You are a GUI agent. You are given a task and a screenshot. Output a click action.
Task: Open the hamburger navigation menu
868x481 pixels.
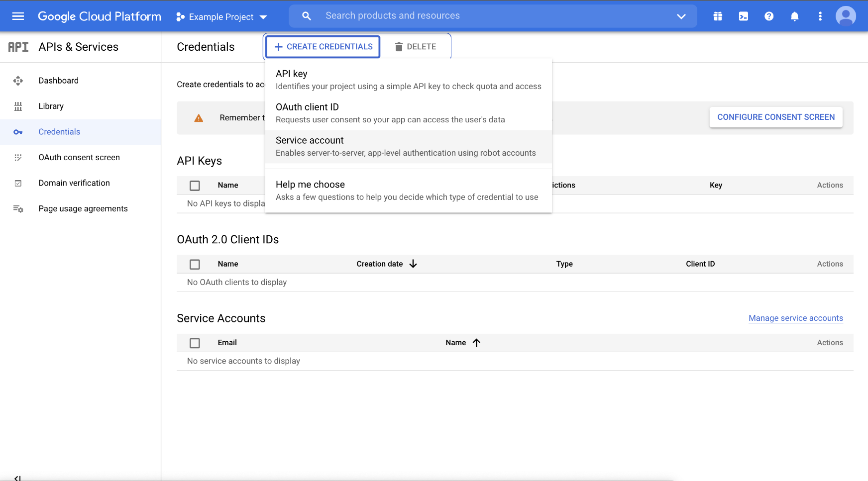coord(18,16)
